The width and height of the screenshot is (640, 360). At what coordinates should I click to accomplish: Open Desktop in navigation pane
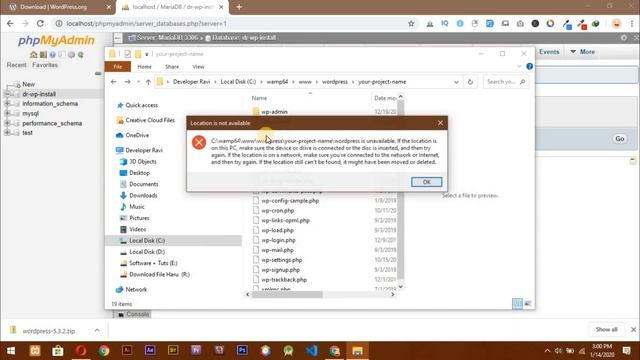[139, 173]
